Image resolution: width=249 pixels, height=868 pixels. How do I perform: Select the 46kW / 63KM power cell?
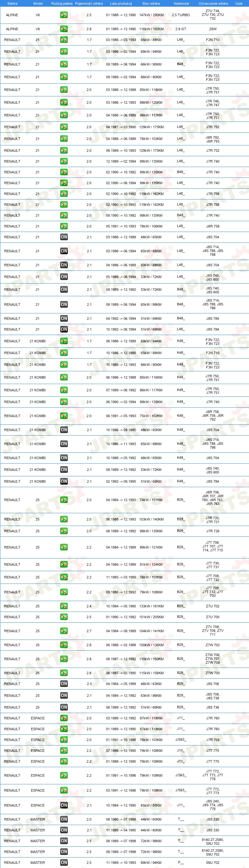(151, 684)
